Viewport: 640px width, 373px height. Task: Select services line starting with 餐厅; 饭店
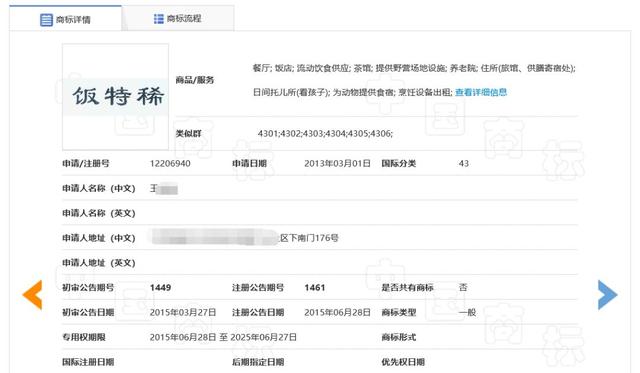pyautogui.click(x=414, y=68)
